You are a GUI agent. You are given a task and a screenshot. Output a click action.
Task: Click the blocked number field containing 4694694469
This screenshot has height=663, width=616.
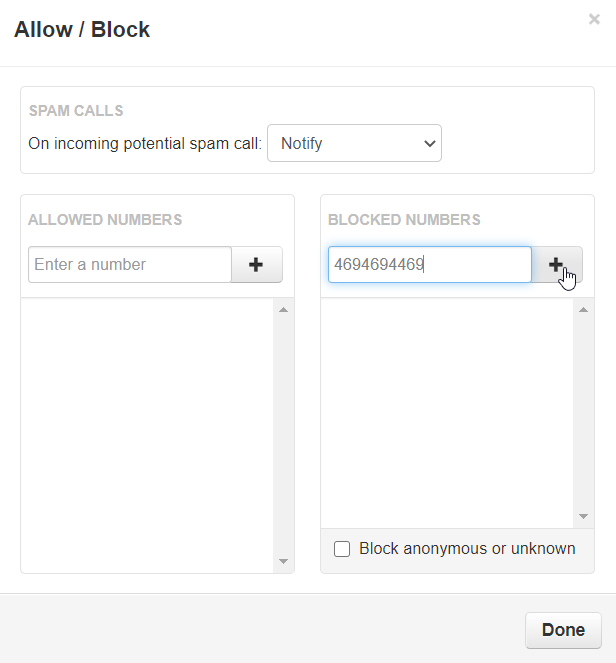pos(430,265)
